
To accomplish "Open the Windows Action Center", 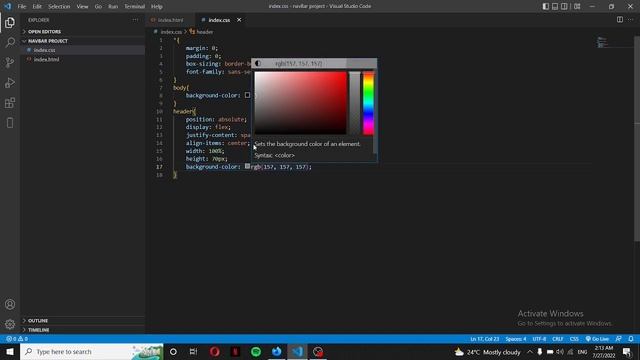I will pos(627,351).
